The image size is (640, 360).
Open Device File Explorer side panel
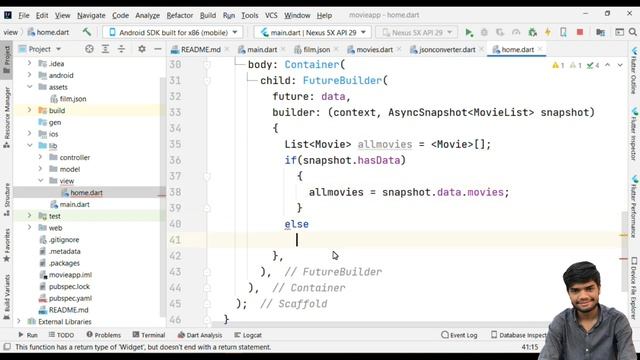pos(634,288)
